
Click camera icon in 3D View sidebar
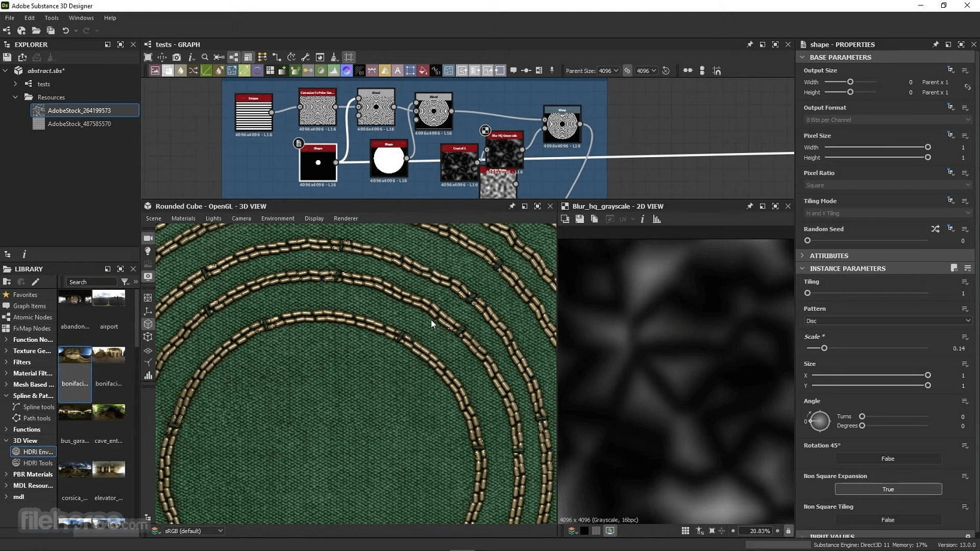148,238
